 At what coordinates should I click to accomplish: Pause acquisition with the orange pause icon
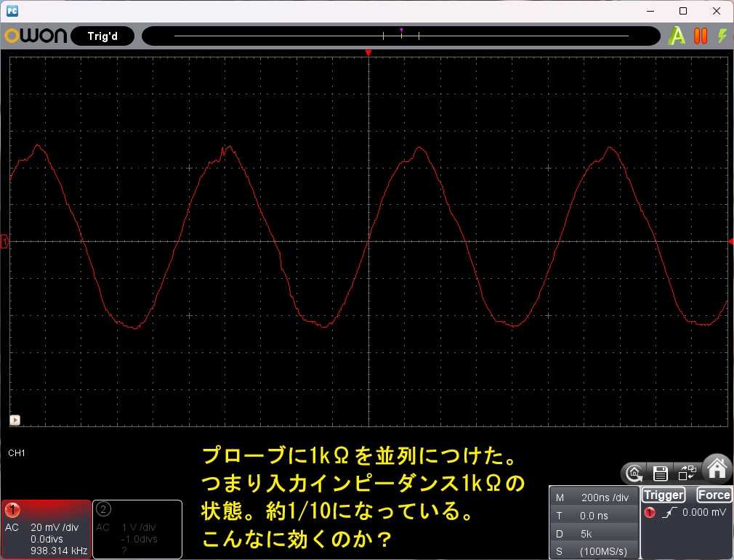click(701, 36)
